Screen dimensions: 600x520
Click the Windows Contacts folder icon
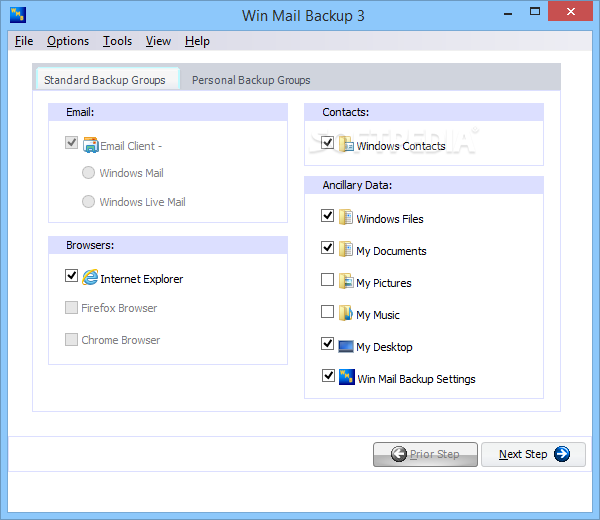click(x=346, y=144)
